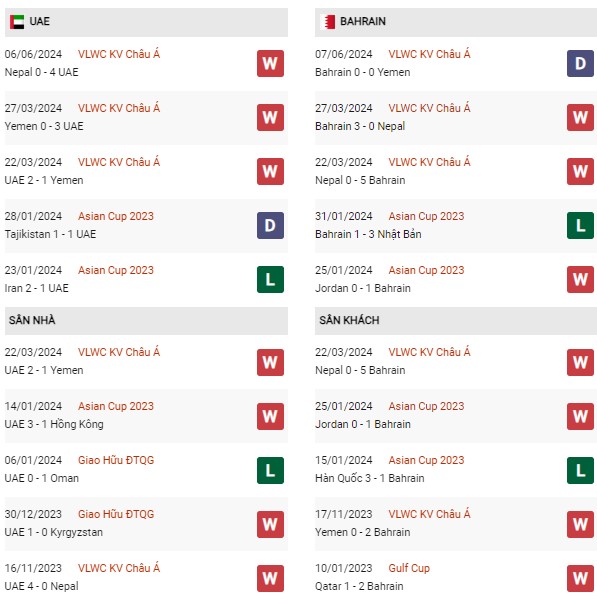
Task: Select the SÂN NHÀ section header
Action: (146, 321)
